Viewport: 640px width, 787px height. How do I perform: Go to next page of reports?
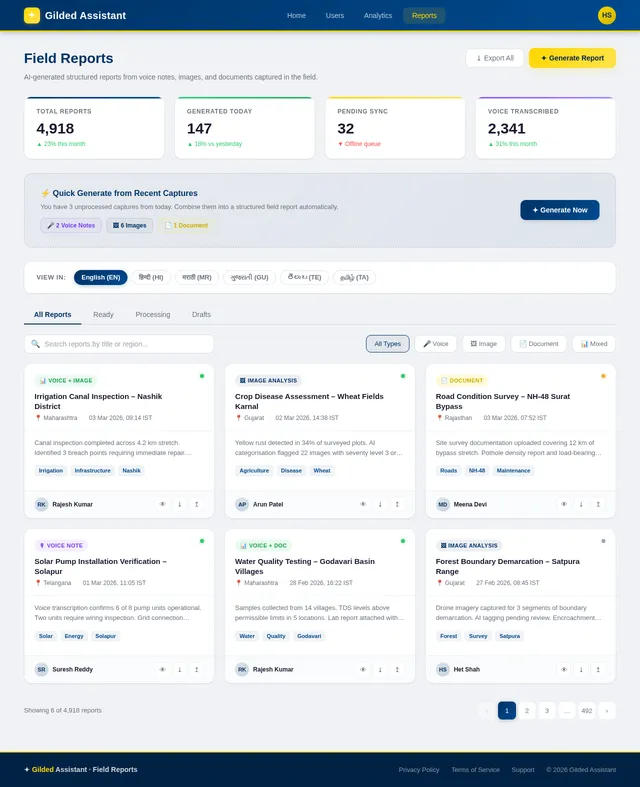tap(606, 710)
